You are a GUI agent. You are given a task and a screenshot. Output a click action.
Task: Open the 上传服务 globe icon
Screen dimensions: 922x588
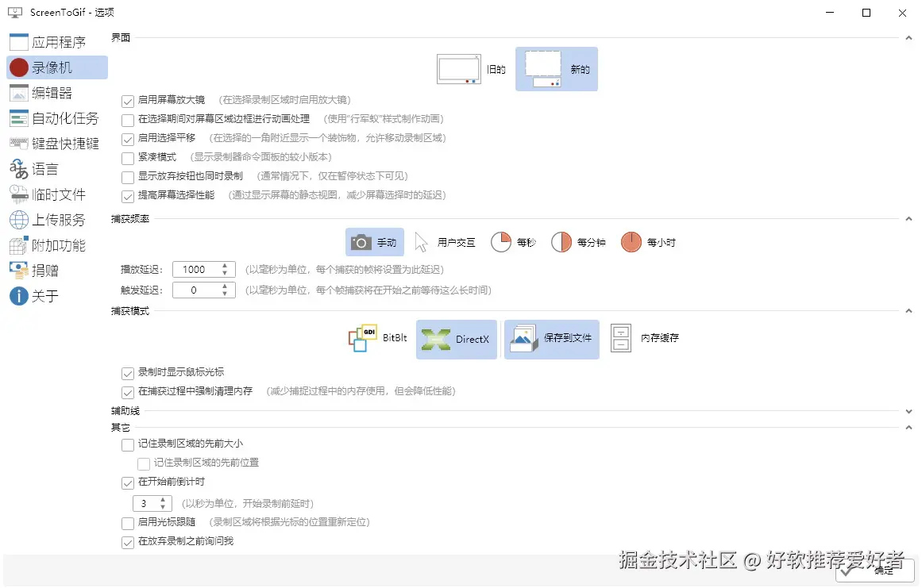19,220
